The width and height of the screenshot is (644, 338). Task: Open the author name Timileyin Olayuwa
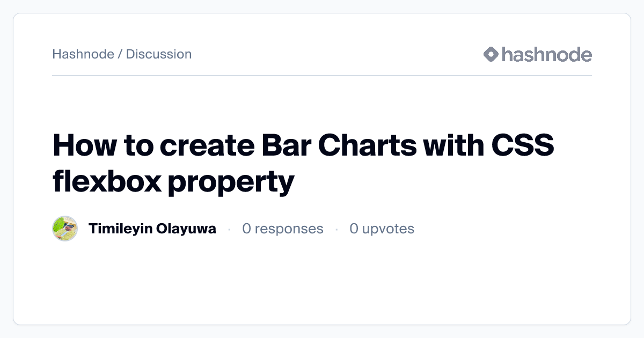[x=152, y=229]
